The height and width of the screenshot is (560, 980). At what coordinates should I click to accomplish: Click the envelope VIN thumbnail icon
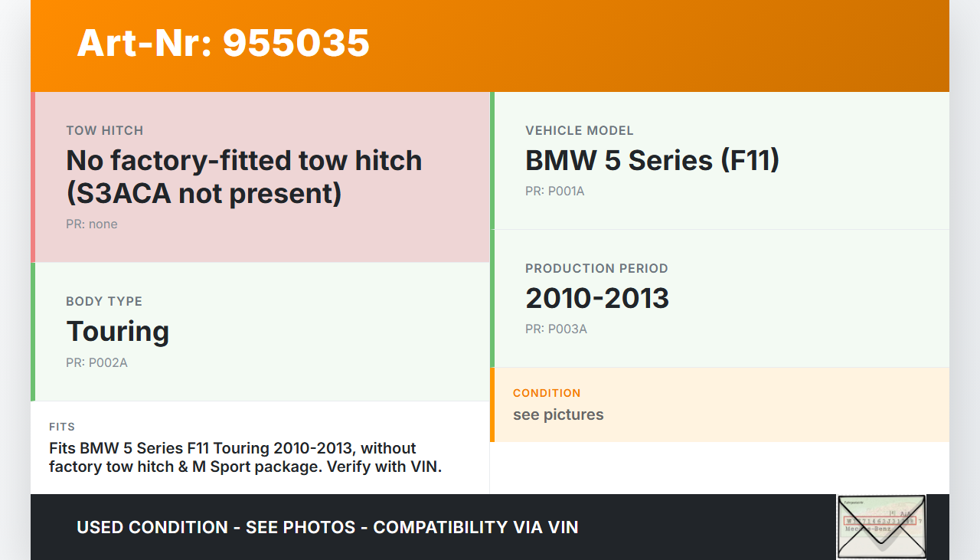(x=881, y=526)
